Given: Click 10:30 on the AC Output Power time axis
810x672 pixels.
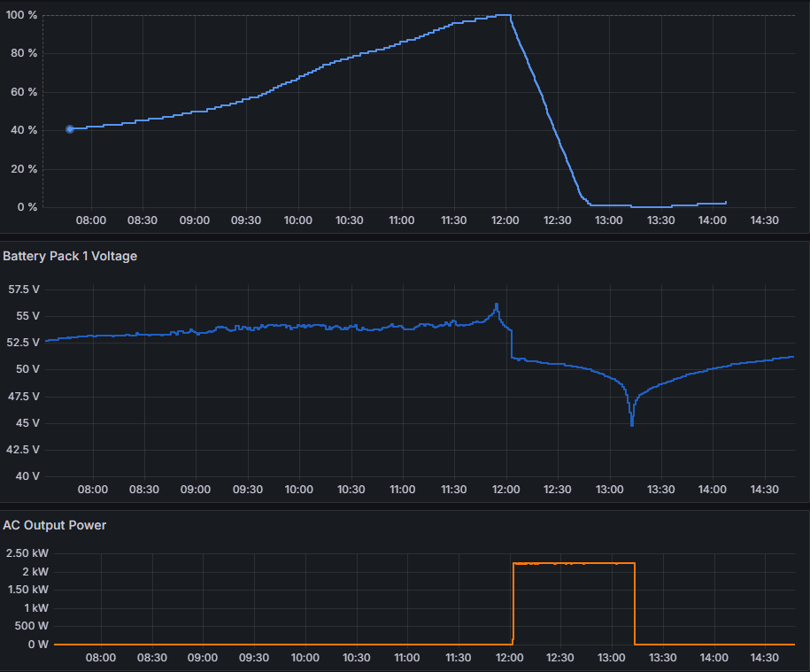Looking at the screenshot, I should 357,658.
